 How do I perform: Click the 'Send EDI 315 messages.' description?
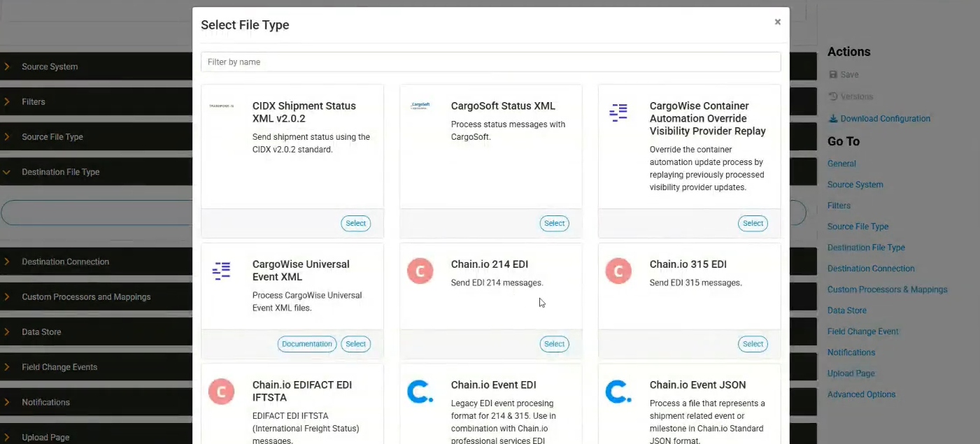tap(695, 283)
